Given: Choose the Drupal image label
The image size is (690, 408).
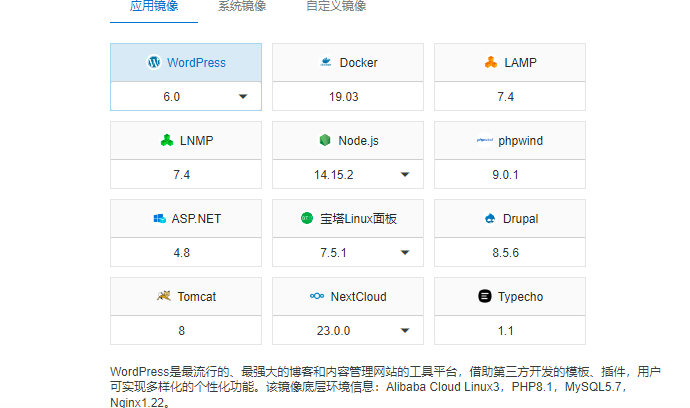Looking at the screenshot, I should click(521, 219).
